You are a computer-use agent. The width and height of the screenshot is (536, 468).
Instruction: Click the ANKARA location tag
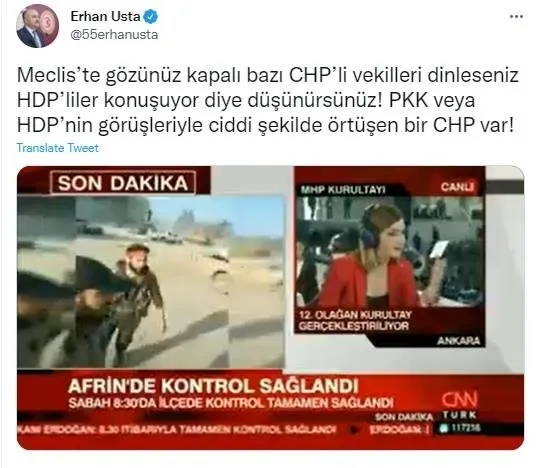point(458,341)
